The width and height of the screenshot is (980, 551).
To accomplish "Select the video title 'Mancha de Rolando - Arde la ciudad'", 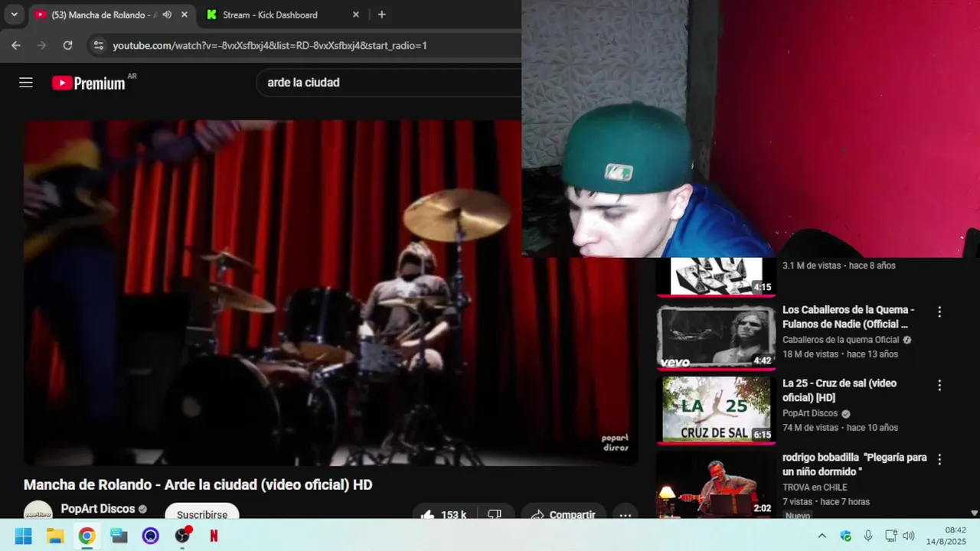I will (198, 484).
